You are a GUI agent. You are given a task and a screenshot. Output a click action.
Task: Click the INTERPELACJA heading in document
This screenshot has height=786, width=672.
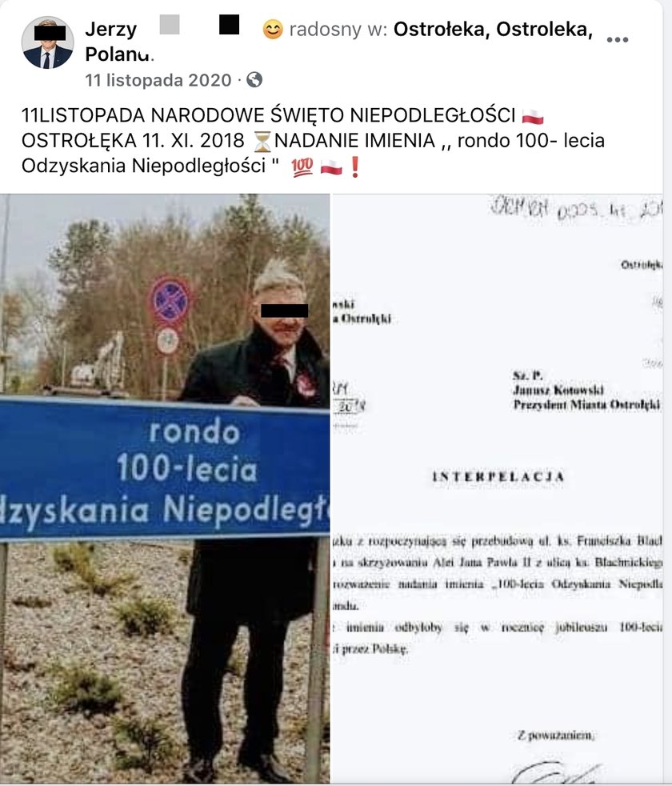[498, 477]
